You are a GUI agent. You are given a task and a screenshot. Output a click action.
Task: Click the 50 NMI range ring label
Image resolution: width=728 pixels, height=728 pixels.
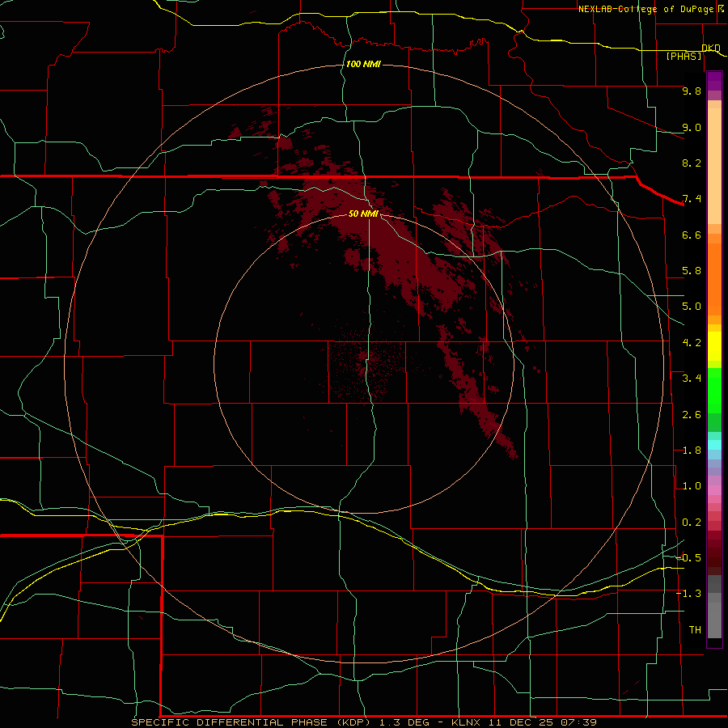tap(363, 214)
